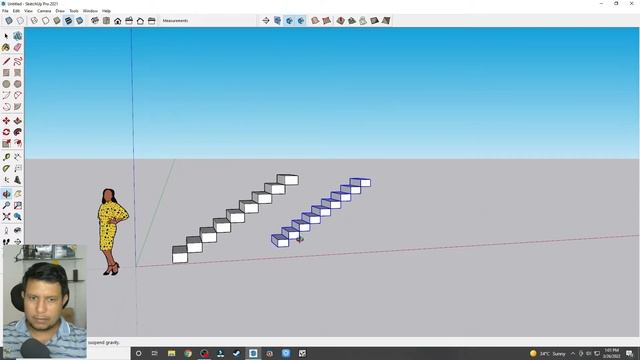The height and width of the screenshot is (360, 640).
Task: Pick the Rotated Rectangle tool
Action: [18, 73]
